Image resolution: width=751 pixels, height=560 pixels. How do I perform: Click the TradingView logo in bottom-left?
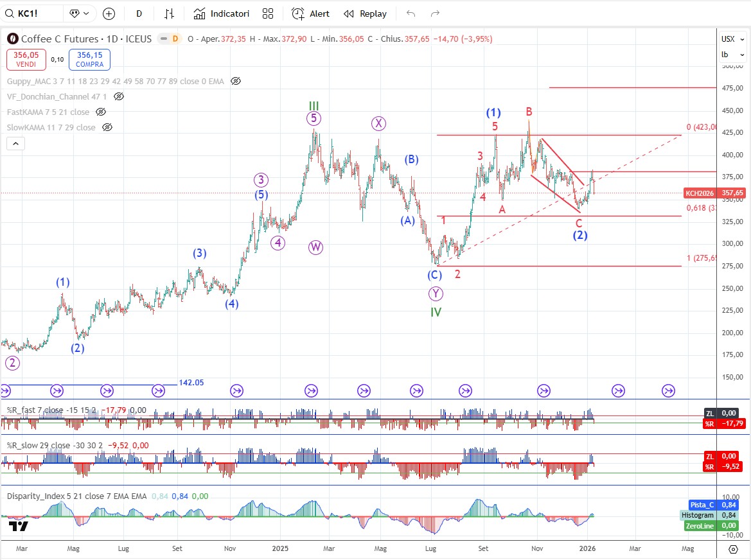click(x=19, y=527)
